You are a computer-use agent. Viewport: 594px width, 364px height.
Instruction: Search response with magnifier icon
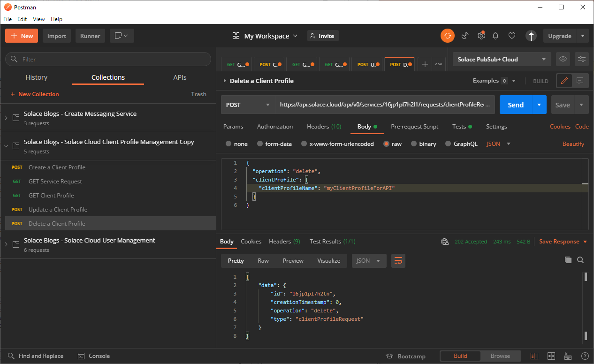(580, 260)
